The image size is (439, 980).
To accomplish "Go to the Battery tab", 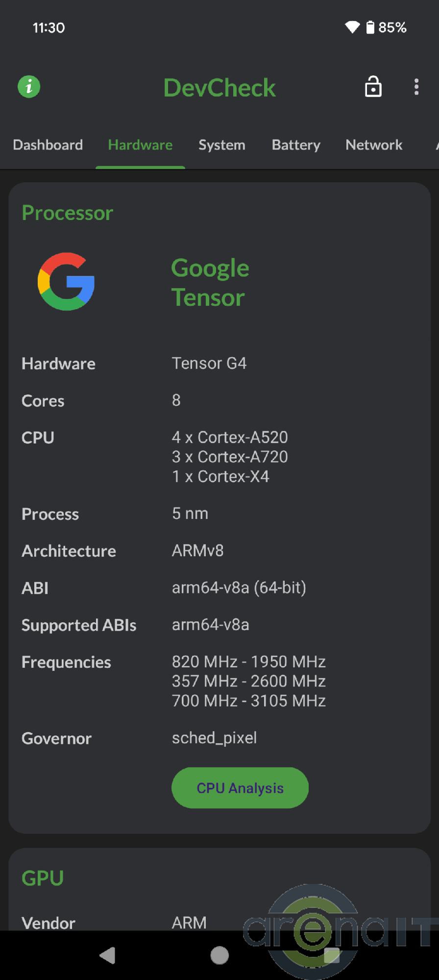I will [296, 145].
